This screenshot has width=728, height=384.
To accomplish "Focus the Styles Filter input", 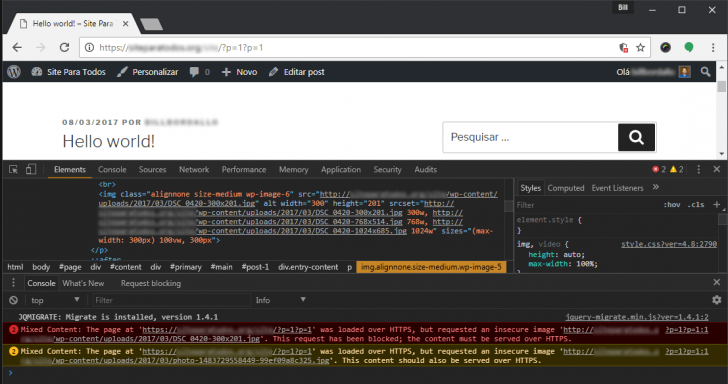I will click(587, 205).
